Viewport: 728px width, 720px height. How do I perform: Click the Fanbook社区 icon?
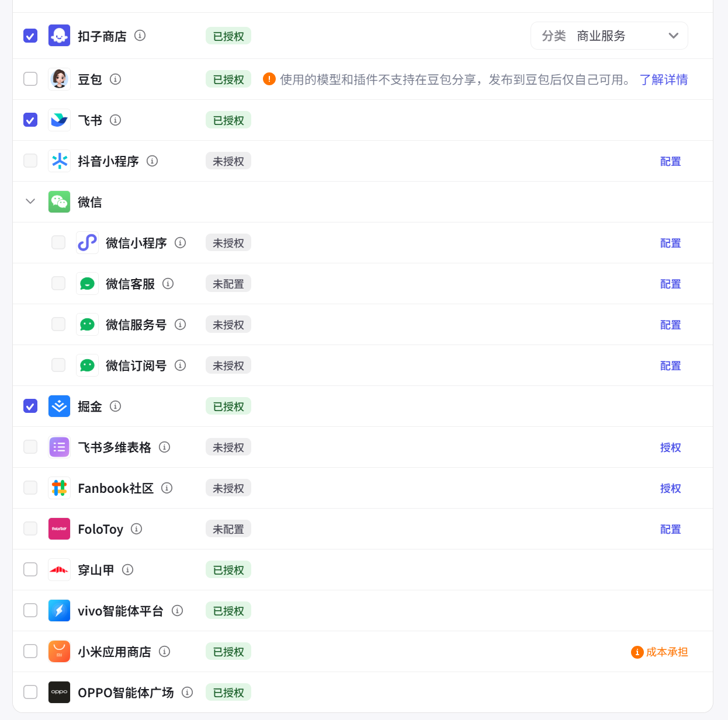[x=59, y=488]
